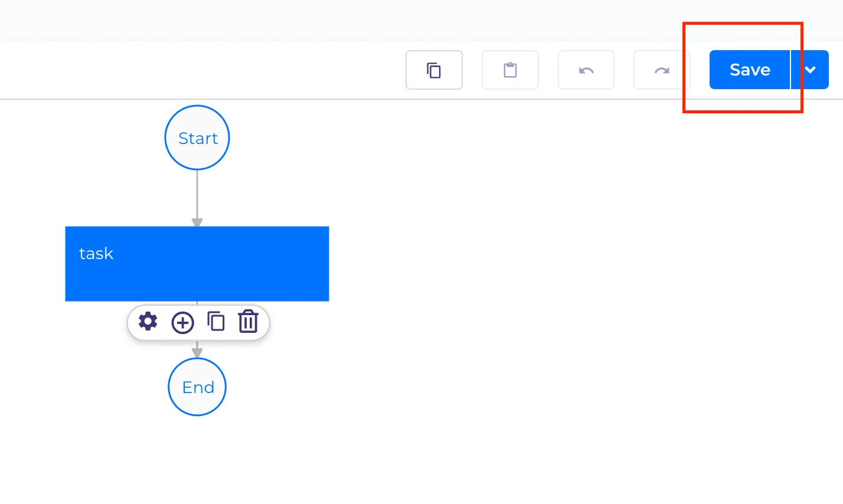Image resolution: width=843 pixels, height=504 pixels.
Task: Click connector line between Start and task
Action: pos(197,195)
